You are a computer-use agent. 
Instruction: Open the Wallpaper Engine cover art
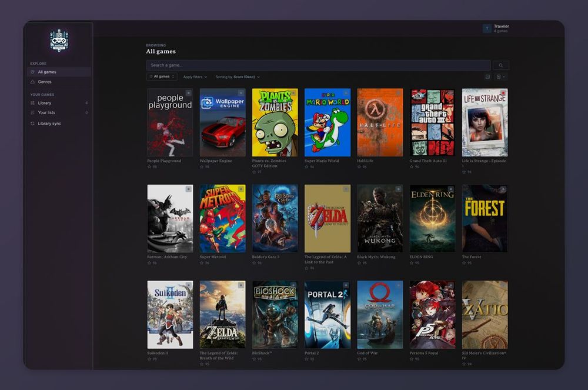point(222,122)
